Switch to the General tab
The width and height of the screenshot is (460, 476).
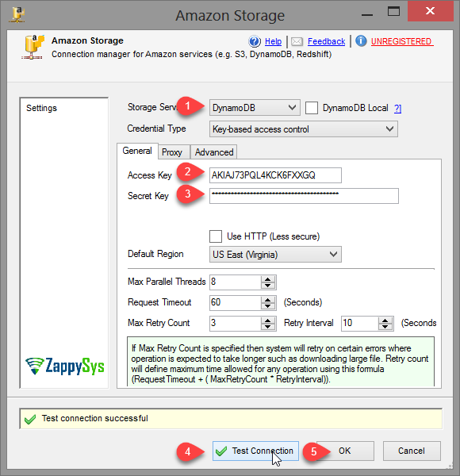tap(137, 151)
